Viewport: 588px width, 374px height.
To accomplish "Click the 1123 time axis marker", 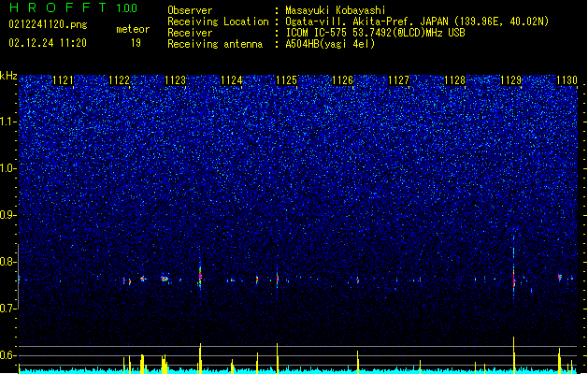I will click(x=175, y=80).
